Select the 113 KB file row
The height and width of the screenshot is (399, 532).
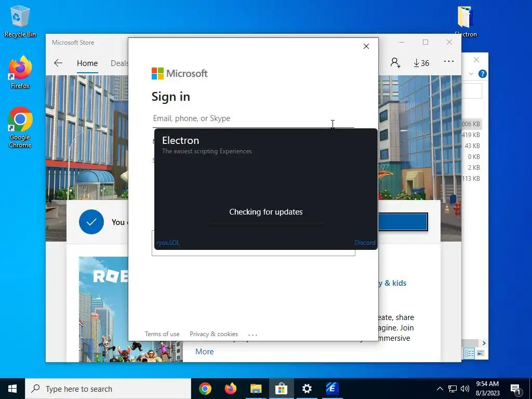[471, 179]
